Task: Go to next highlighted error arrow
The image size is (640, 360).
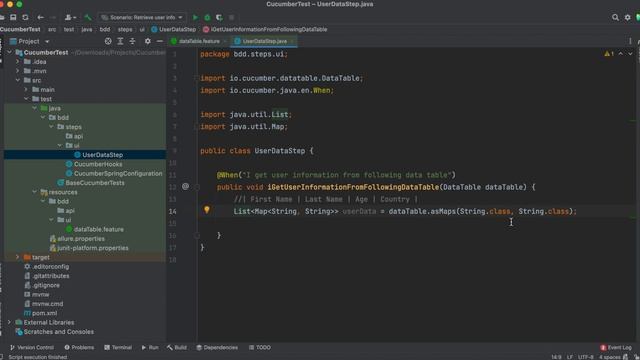Action: 630,54
